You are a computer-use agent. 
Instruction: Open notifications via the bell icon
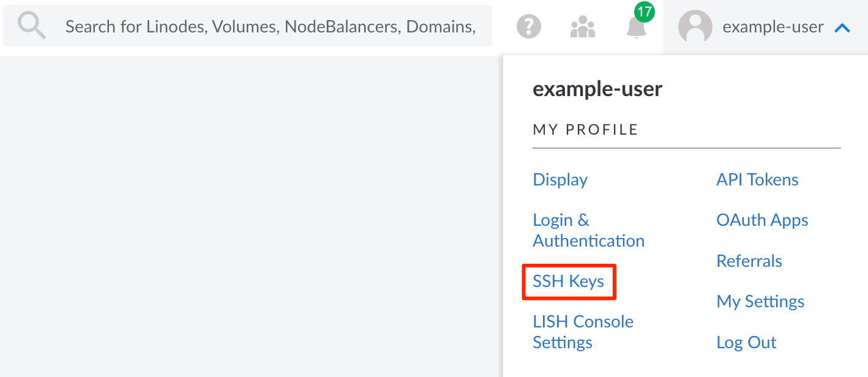coord(637,29)
